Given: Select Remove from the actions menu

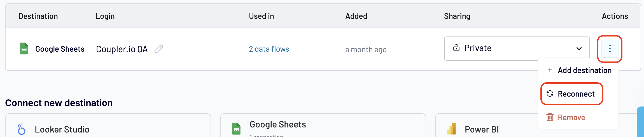Looking at the screenshot, I should point(571,117).
